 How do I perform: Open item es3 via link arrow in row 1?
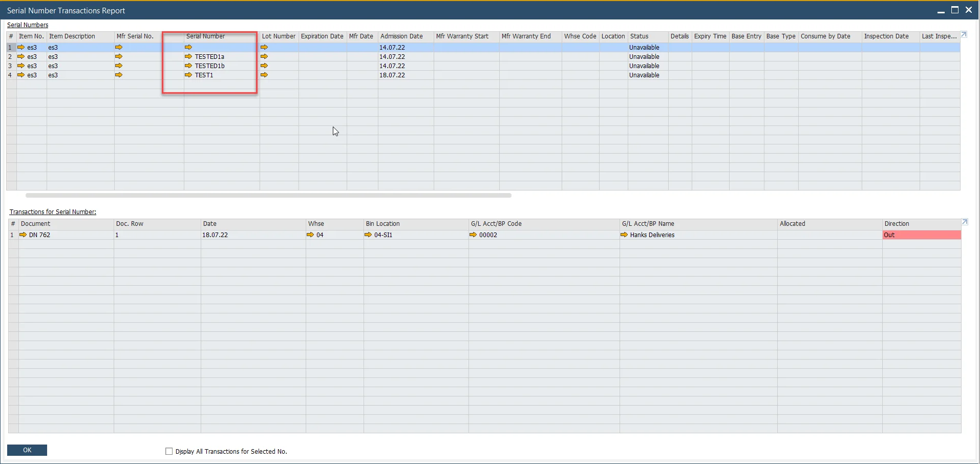[20, 47]
